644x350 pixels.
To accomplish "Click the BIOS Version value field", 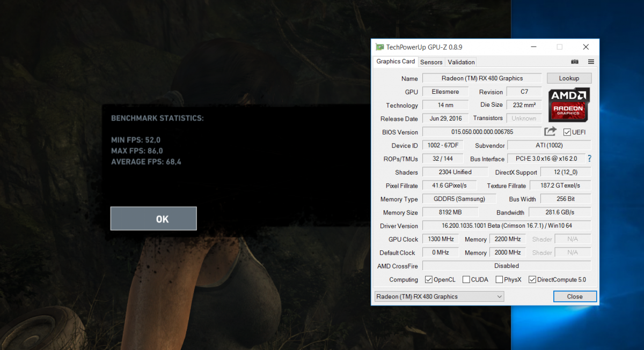I will pos(482,132).
